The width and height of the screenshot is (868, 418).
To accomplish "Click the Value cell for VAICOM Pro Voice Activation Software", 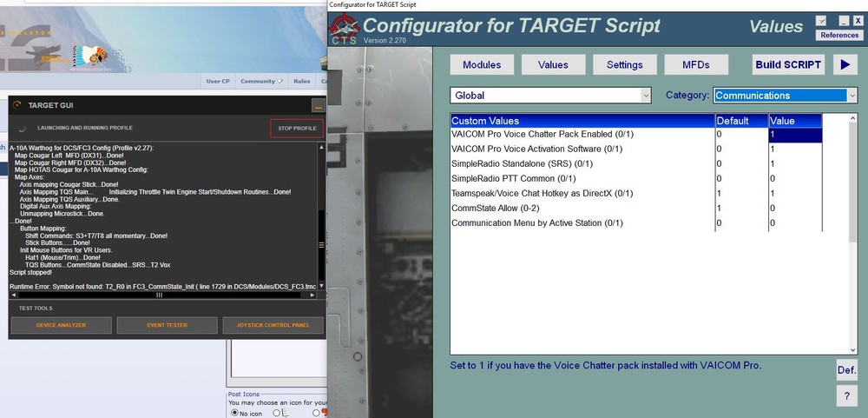I will (795, 149).
